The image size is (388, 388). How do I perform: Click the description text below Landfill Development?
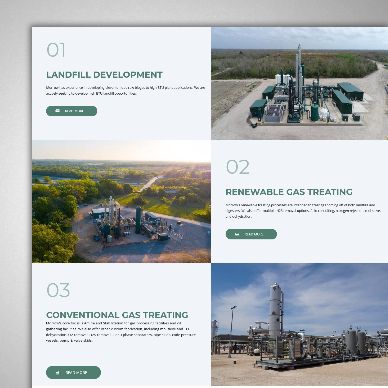(125, 91)
